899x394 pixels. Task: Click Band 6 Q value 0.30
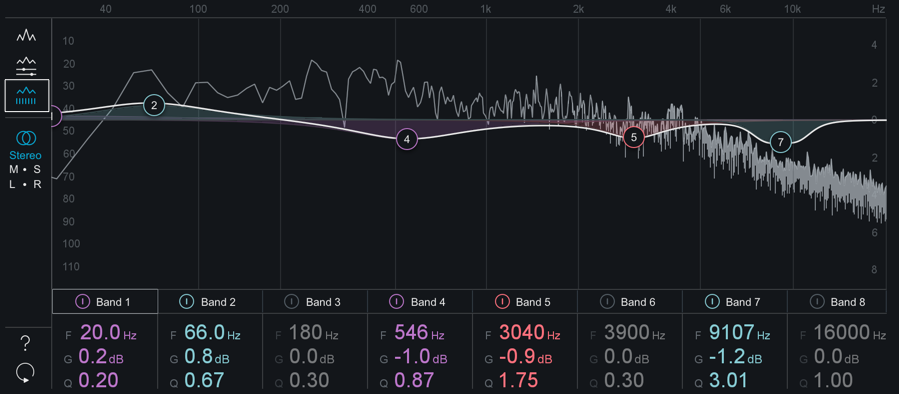(x=624, y=380)
